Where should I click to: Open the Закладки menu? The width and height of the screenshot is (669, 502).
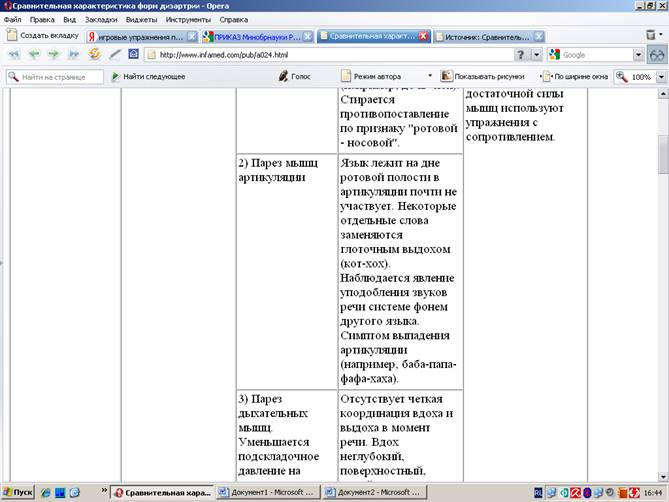point(98,19)
